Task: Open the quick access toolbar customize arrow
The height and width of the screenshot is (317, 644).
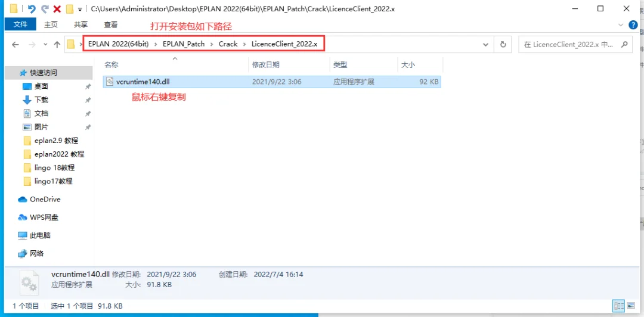Action: [x=80, y=9]
